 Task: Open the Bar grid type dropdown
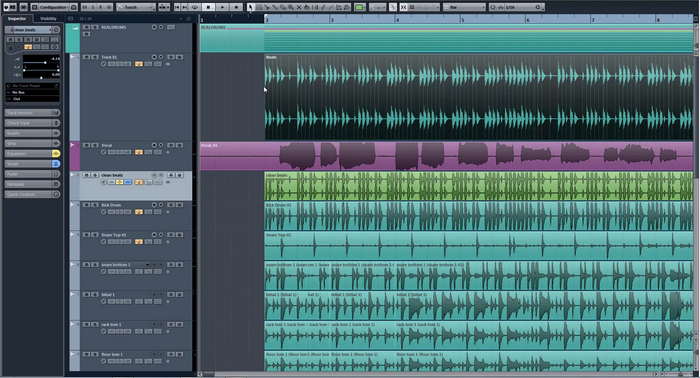tap(464, 7)
